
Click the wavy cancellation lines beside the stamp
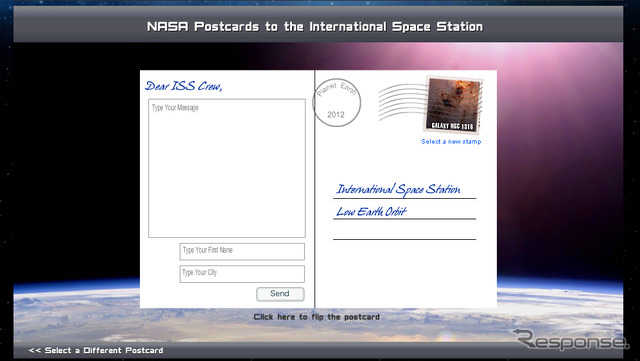pyautogui.click(x=402, y=102)
